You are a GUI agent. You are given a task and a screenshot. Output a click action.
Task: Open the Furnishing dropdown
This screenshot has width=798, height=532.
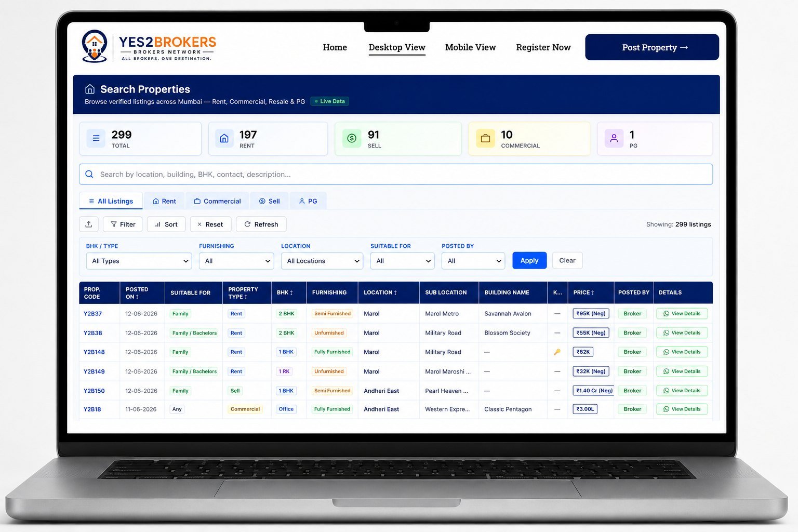236,261
